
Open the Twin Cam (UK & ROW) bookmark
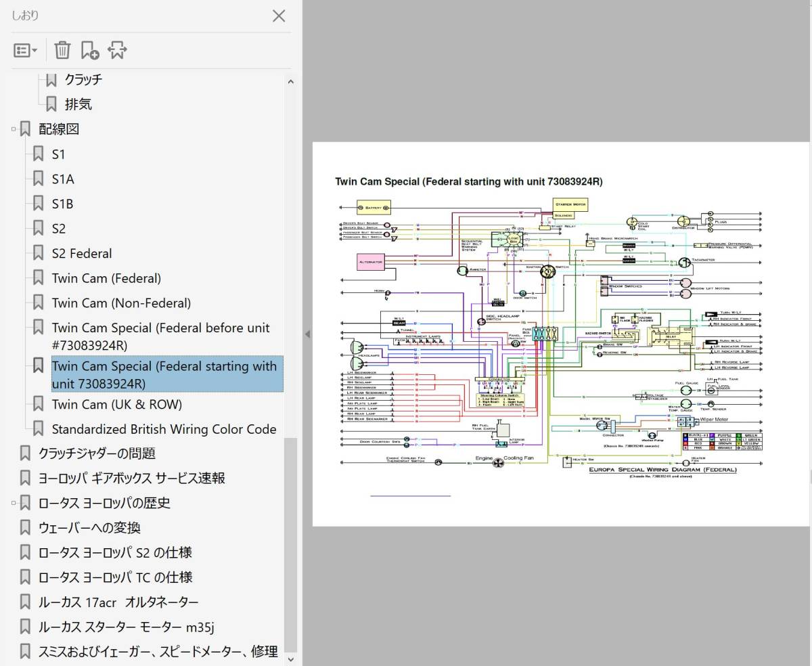pos(117,404)
